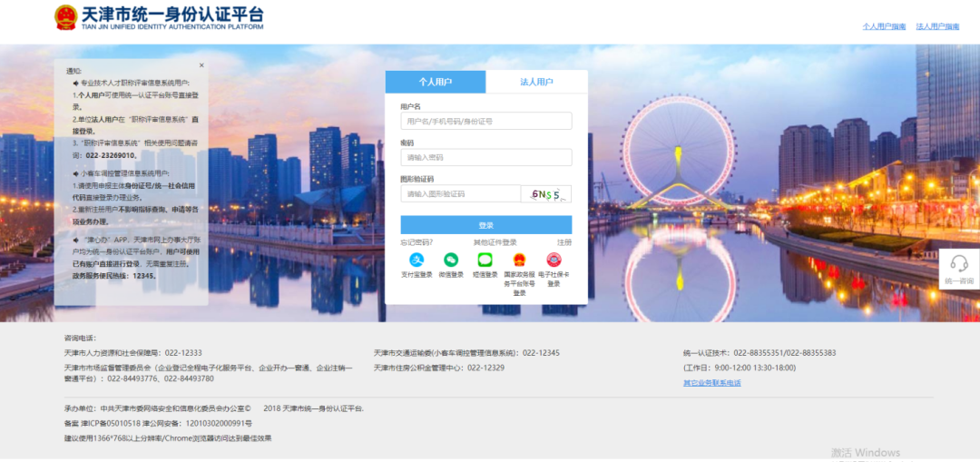Image resolution: width=980 pixels, height=462 pixels.
Task: Click the Alipay login icon
Action: point(416,260)
